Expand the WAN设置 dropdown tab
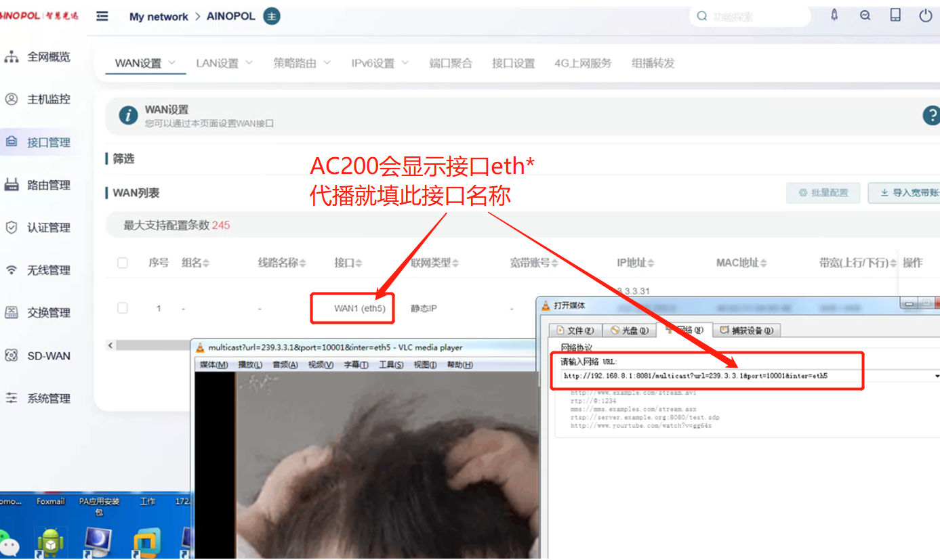The image size is (940, 560). point(145,63)
